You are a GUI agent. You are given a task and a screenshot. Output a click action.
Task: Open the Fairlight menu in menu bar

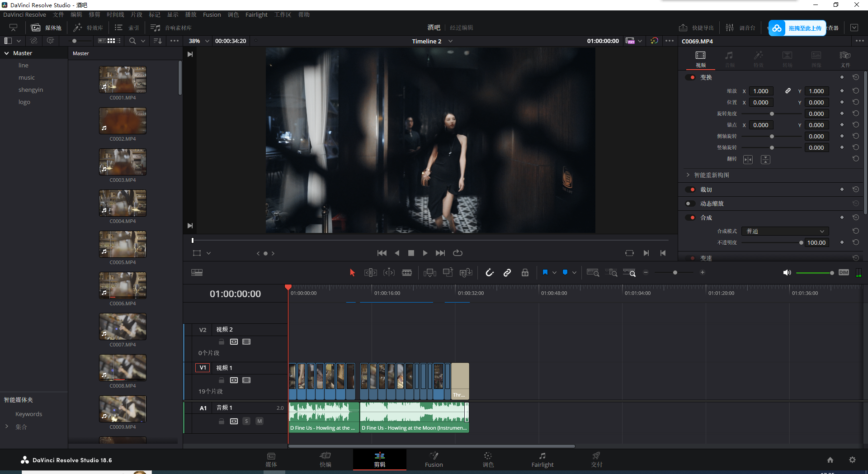(x=256, y=14)
